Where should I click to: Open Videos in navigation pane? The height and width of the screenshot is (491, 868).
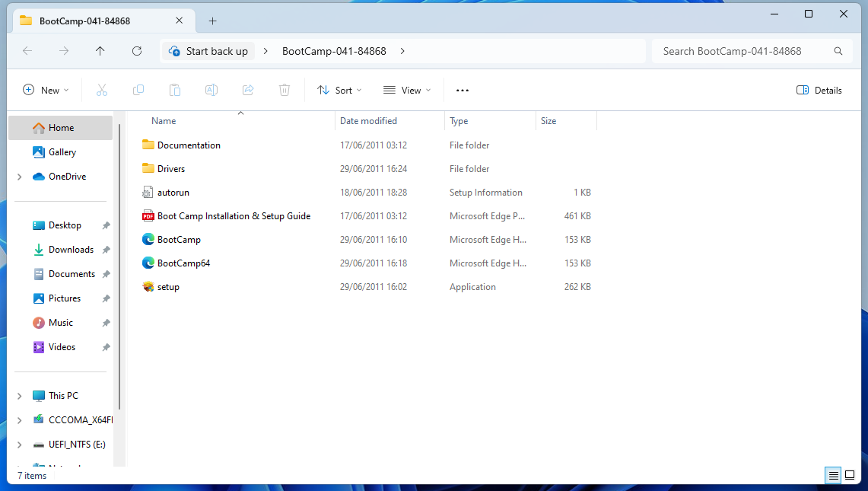(x=62, y=347)
